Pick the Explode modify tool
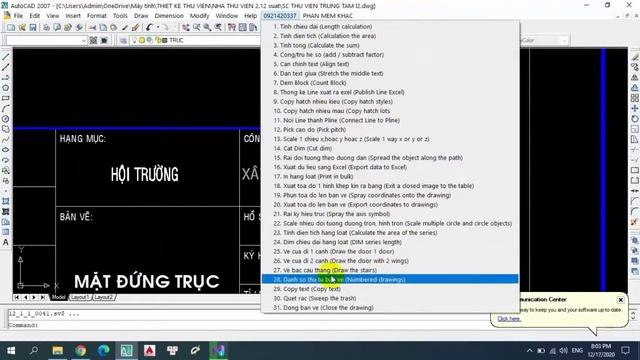 [x=634, y=222]
